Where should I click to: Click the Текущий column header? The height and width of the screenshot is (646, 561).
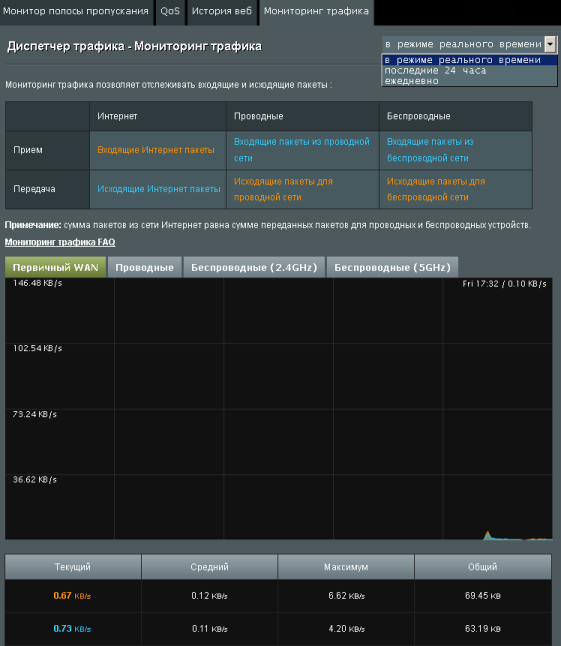coord(73,567)
